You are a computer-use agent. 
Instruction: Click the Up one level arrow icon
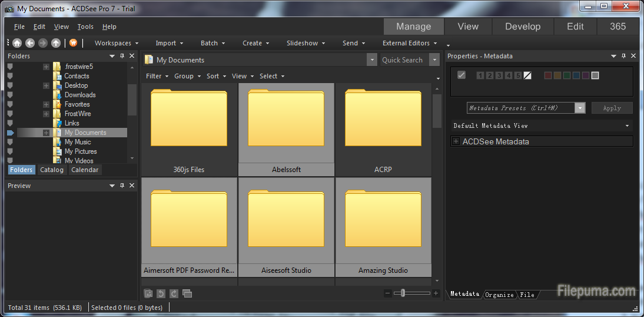pyautogui.click(x=56, y=43)
